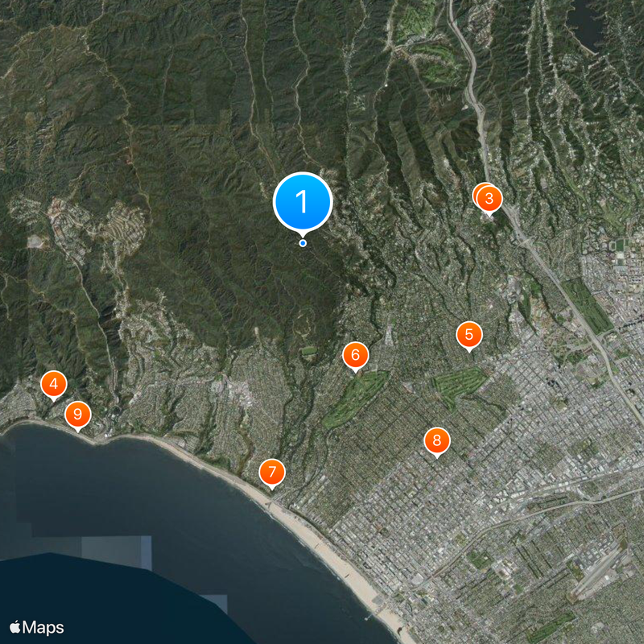644x644 pixels.
Task: Click the dark reservoir lake in the hills
Action: pos(585,21)
